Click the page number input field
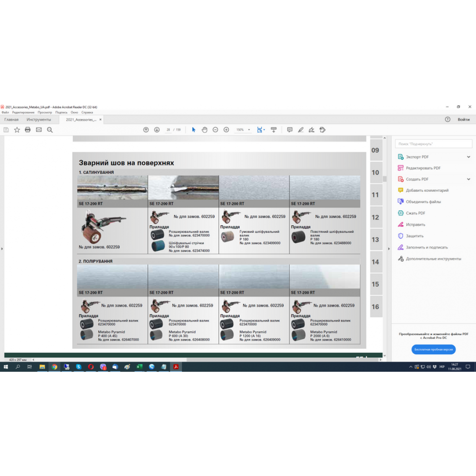The height and width of the screenshot is (476, 476). [169, 129]
